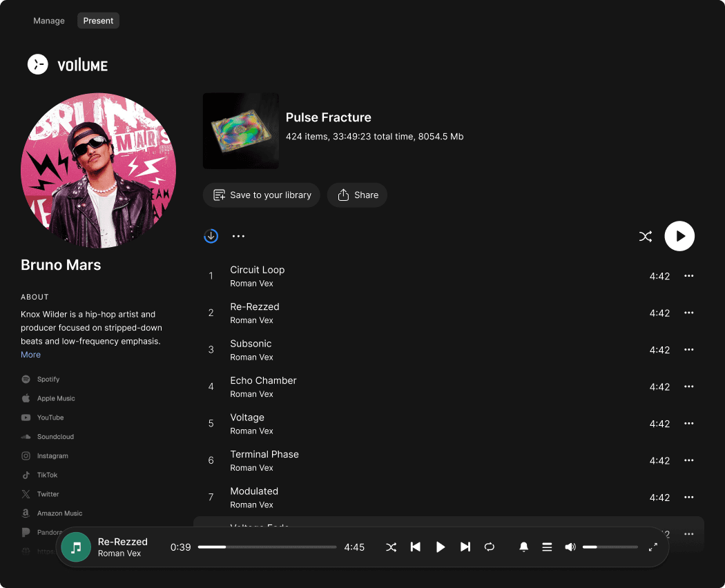Open the Spotify link
Screen dimensions: 725x588
pos(48,380)
